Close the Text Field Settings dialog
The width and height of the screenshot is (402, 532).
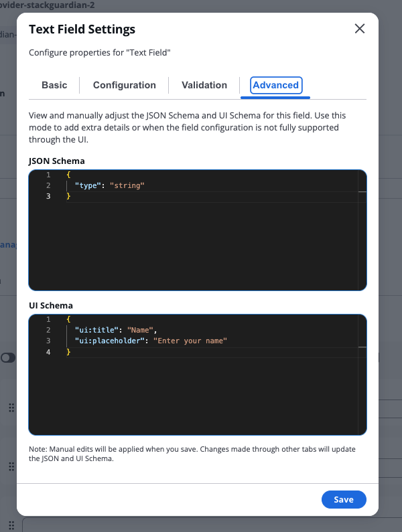360,29
